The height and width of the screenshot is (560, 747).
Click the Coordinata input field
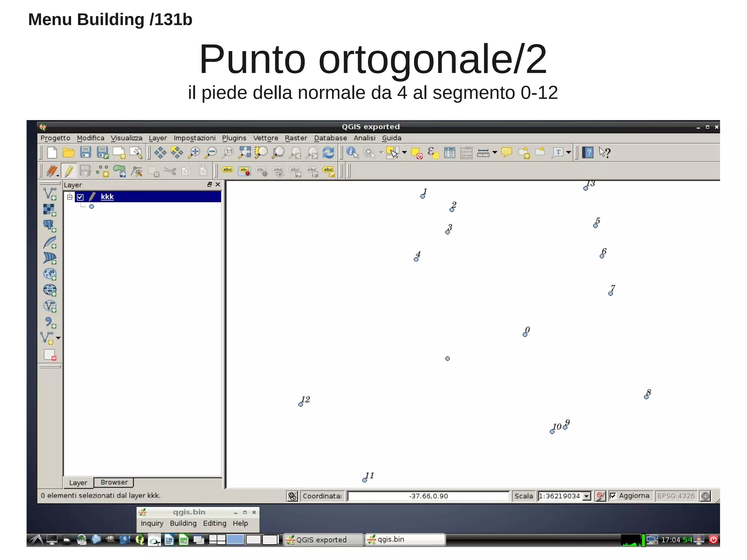pyautogui.click(x=428, y=496)
